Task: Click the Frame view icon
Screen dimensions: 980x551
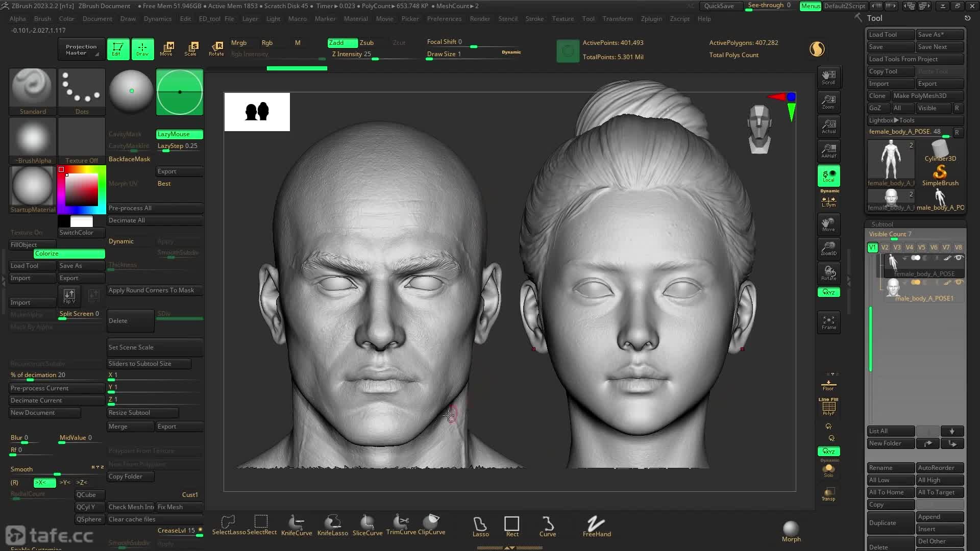Action: [x=828, y=322]
